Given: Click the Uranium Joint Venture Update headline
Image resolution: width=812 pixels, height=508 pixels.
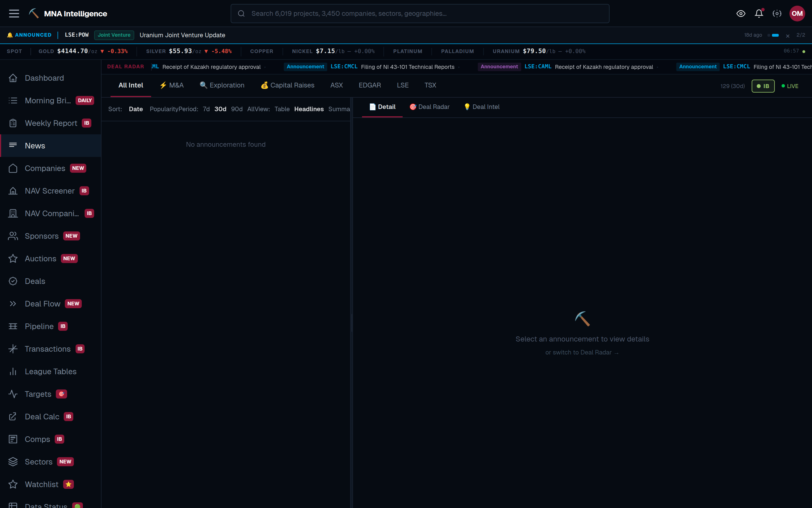Looking at the screenshot, I should 182,35.
